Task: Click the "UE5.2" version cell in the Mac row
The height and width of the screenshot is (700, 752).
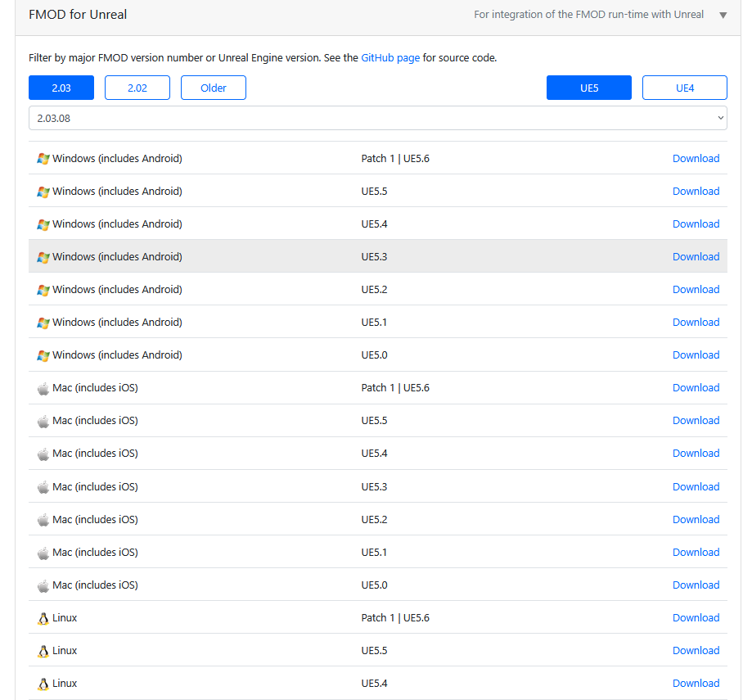Action: pyautogui.click(x=374, y=519)
